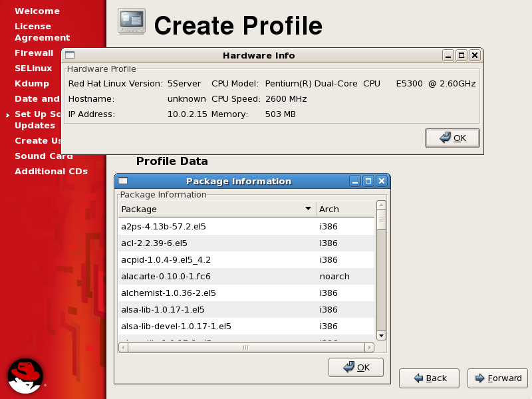Image resolution: width=532 pixels, height=399 pixels.
Task: Click the package list scroll down arrow
Action: [381, 336]
